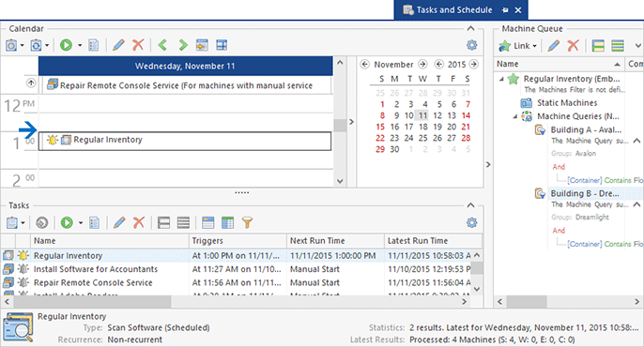Click the Tasks edit pencil icon
Screen dimensions: 644x347
[119, 222]
